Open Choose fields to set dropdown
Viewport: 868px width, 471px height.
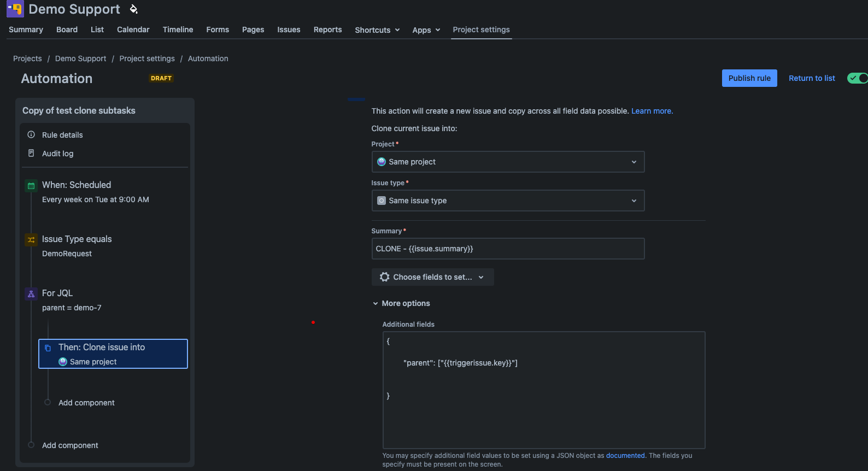click(x=432, y=277)
